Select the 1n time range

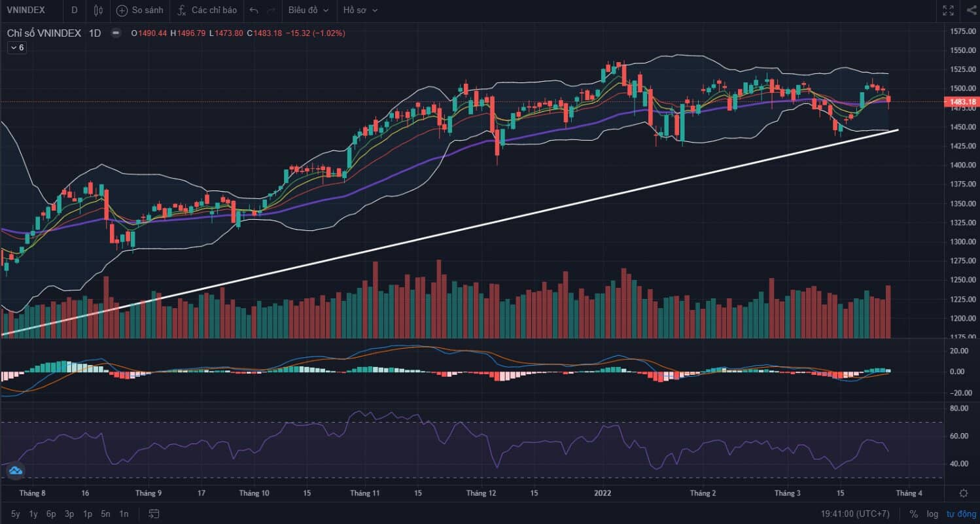(x=124, y=514)
